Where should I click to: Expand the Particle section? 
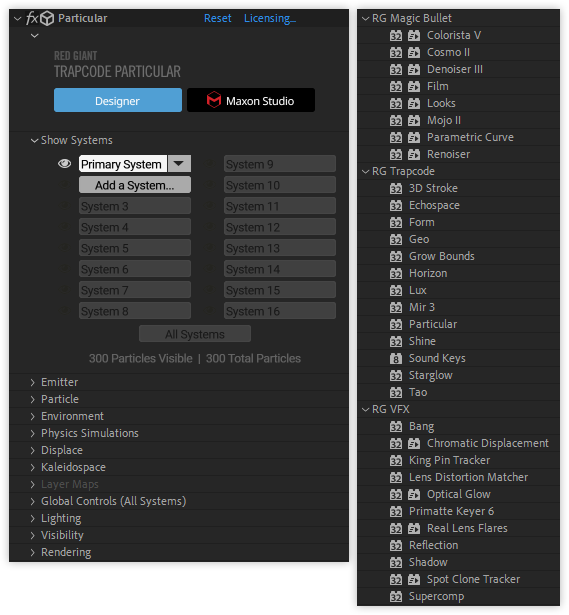point(33,399)
